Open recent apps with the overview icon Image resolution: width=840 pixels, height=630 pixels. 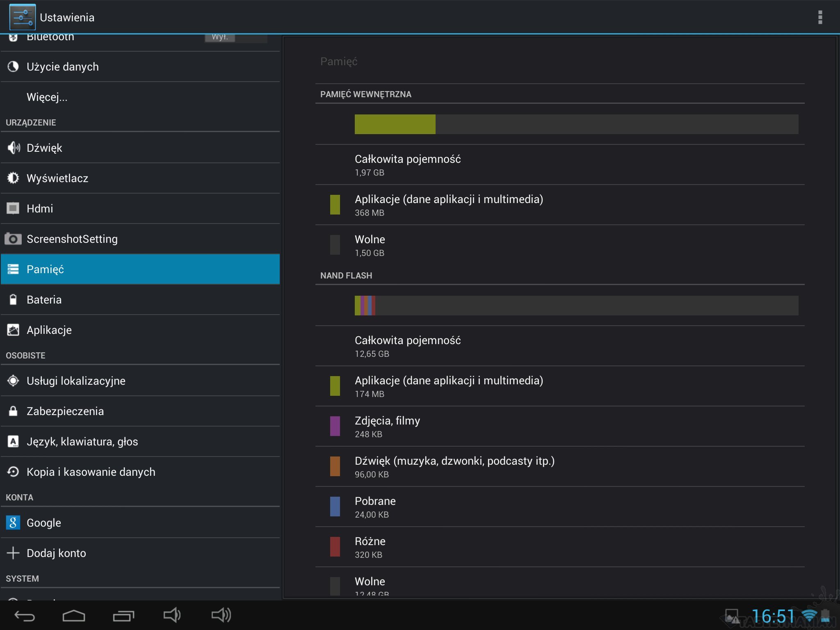[123, 615]
